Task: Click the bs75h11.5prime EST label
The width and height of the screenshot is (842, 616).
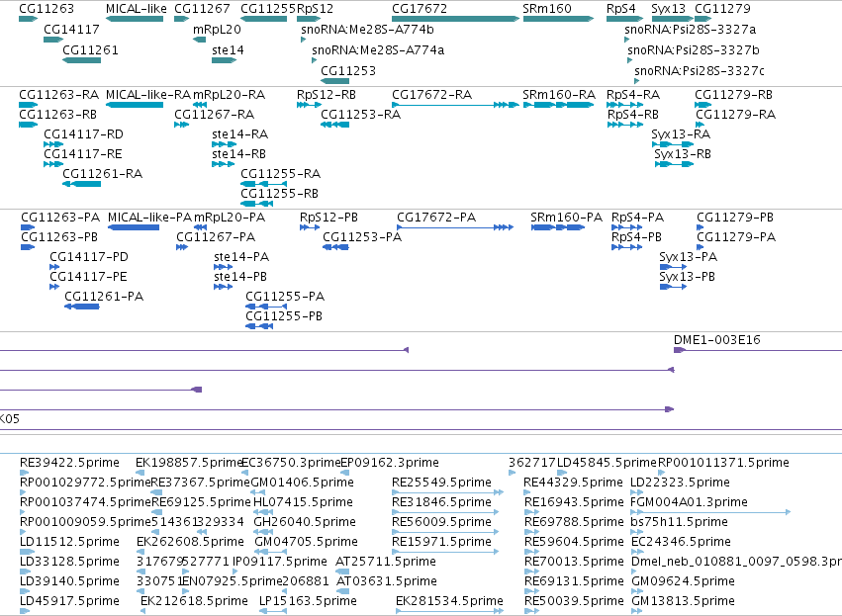Action: pos(680,522)
